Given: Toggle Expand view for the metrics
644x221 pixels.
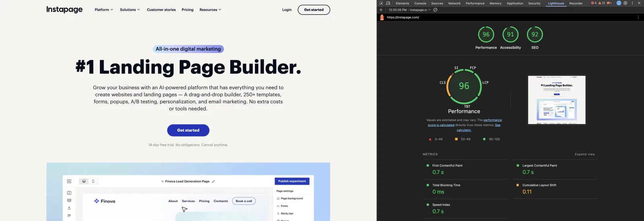Looking at the screenshot, I should [x=584, y=154].
